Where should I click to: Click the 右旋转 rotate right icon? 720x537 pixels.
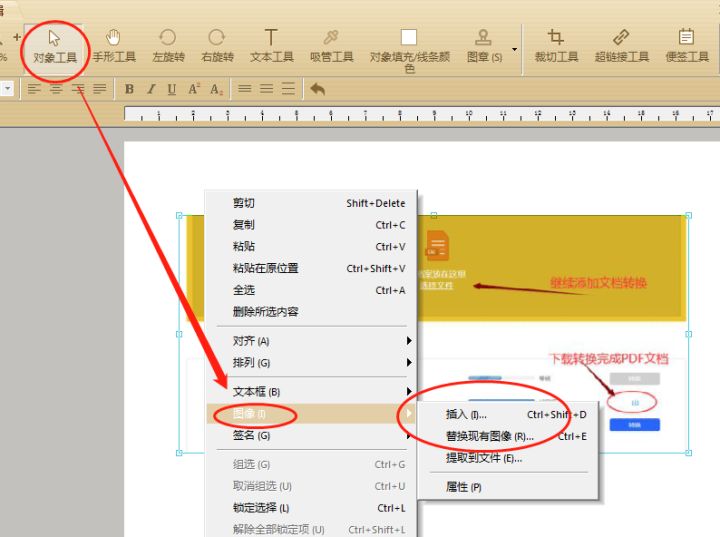coord(217,46)
